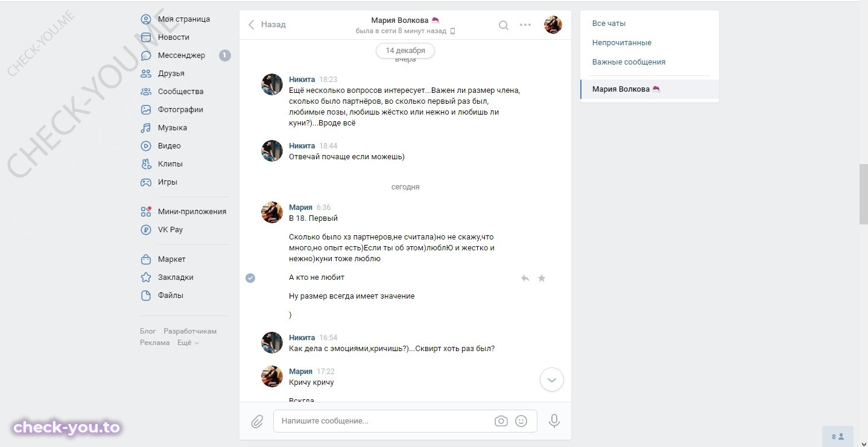868x447 pixels.
Task: Open sender Никита's name at 18:23
Action: coord(302,80)
